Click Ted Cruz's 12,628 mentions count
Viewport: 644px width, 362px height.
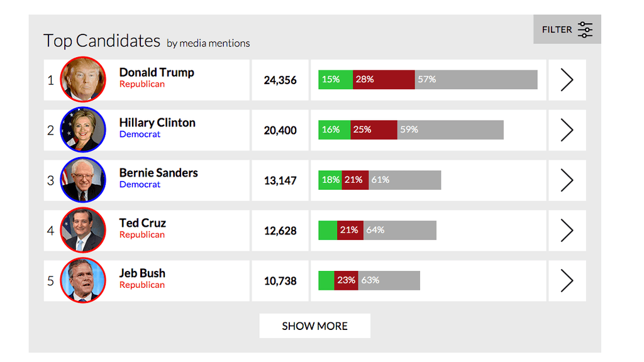280,231
